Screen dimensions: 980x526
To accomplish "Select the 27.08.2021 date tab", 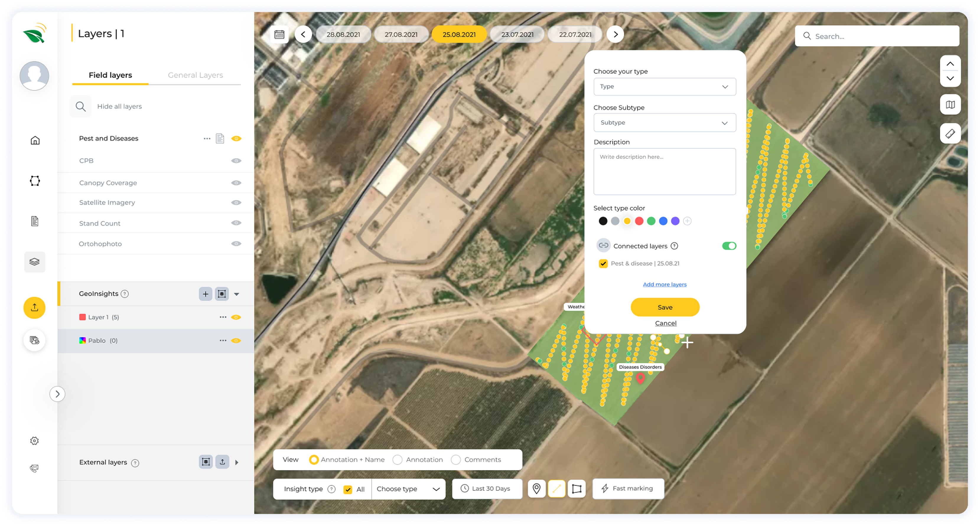I will click(401, 35).
